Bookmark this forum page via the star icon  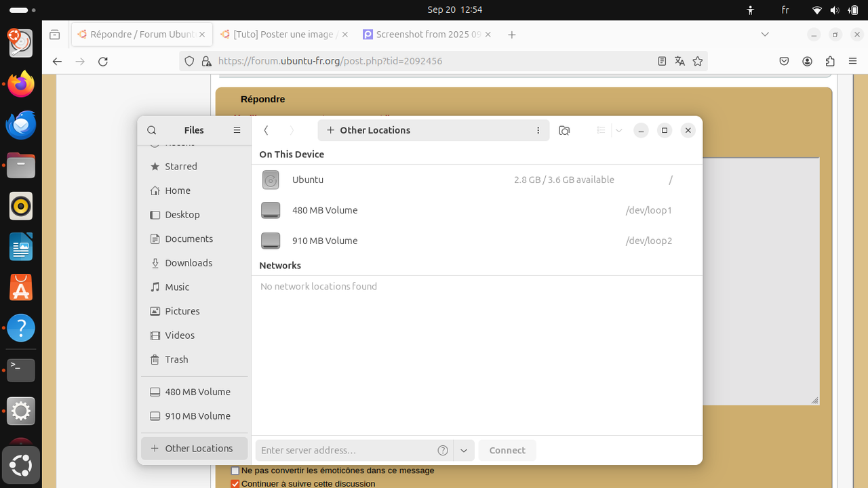point(698,61)
